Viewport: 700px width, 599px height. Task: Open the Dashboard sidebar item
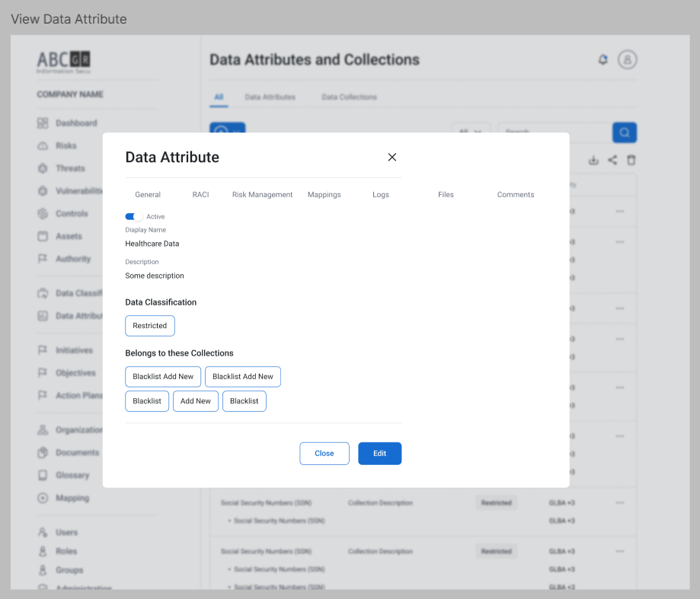tap(75, 123)
